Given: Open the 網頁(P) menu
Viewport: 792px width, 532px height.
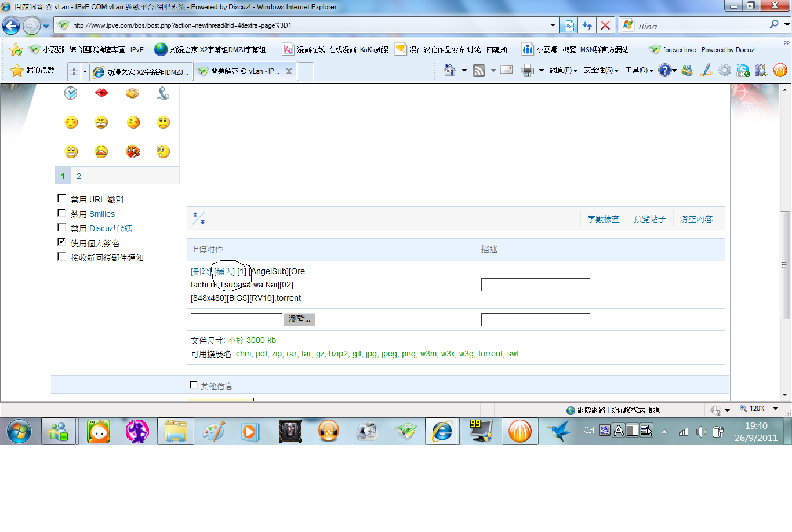Looking at the screenshot, I should point(563,70).
